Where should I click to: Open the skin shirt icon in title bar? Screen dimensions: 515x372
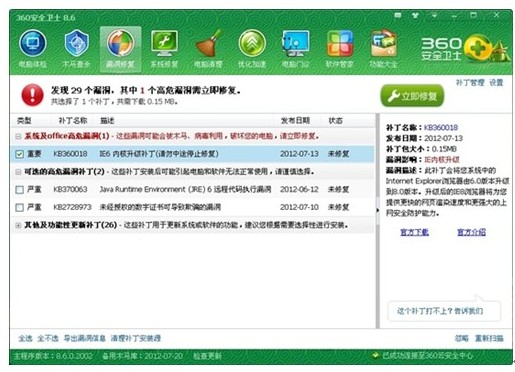[415, 15]
